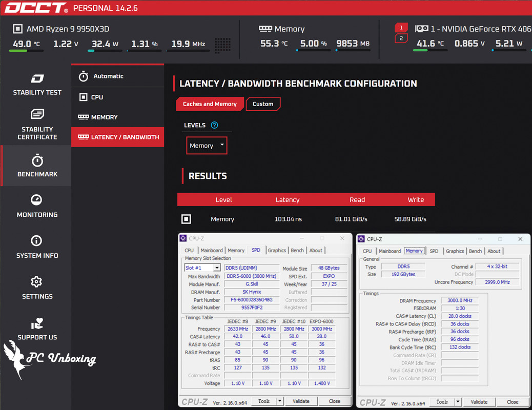Open the Settings gear icon

pyautogui.click(x=36, y=282)
